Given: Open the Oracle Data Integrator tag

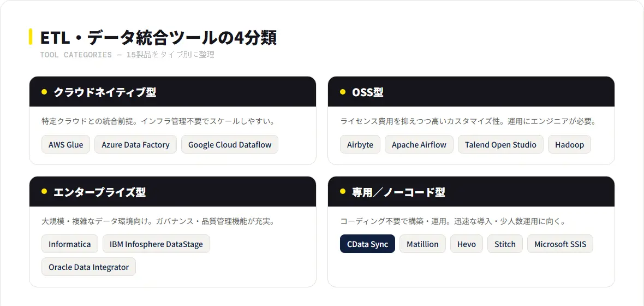Looking at the screenshot, I should tap(89, 267).
